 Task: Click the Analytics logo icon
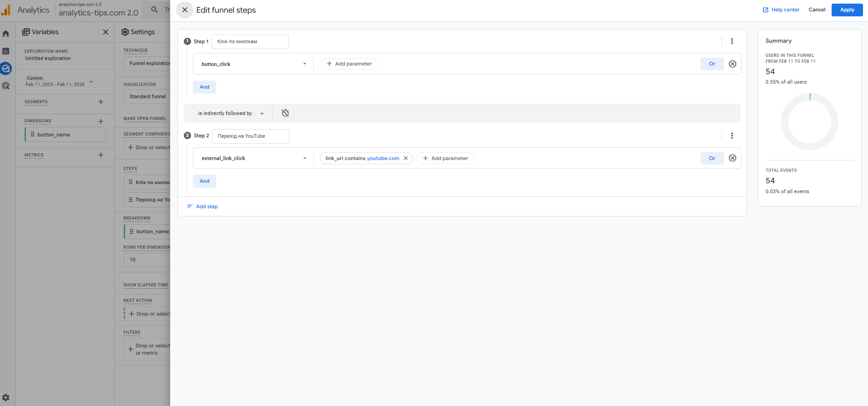click(x=6, y=10)
